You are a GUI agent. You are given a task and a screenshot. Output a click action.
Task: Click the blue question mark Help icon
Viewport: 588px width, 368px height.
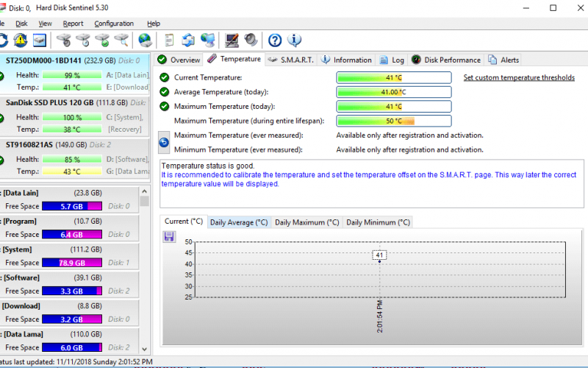275,40
